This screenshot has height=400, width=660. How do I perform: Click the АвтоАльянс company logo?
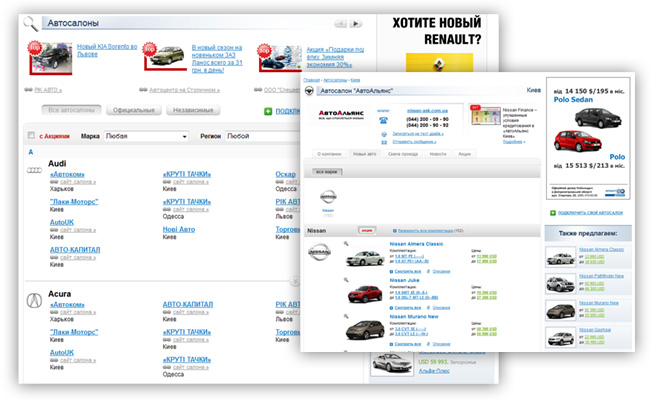point(341,115)
